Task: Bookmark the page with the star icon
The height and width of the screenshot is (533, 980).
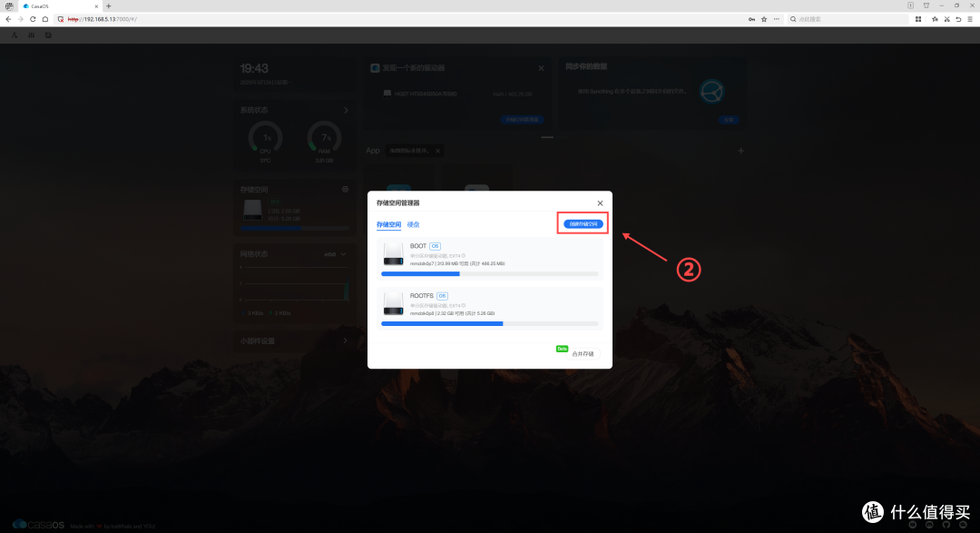Action: tap(764, 19)
